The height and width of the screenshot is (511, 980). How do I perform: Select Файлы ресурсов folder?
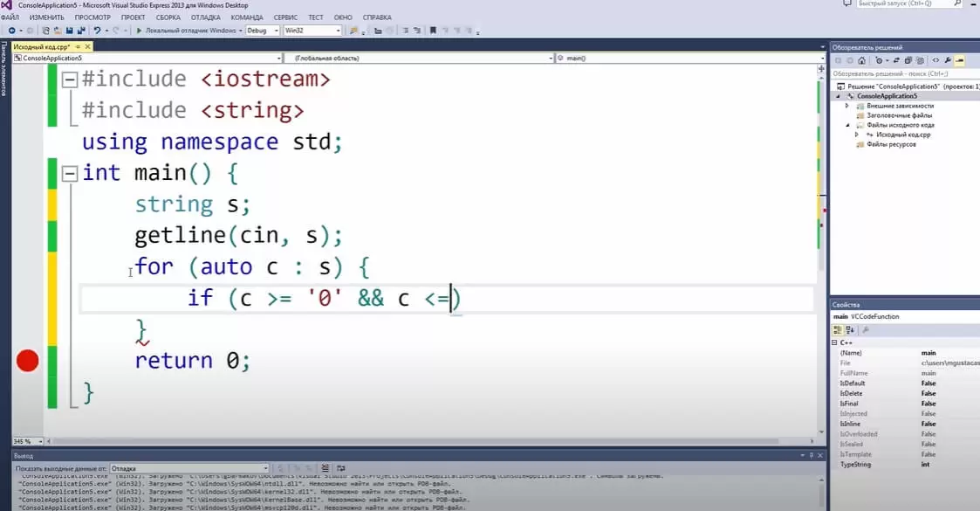click(x=891, y=144)
